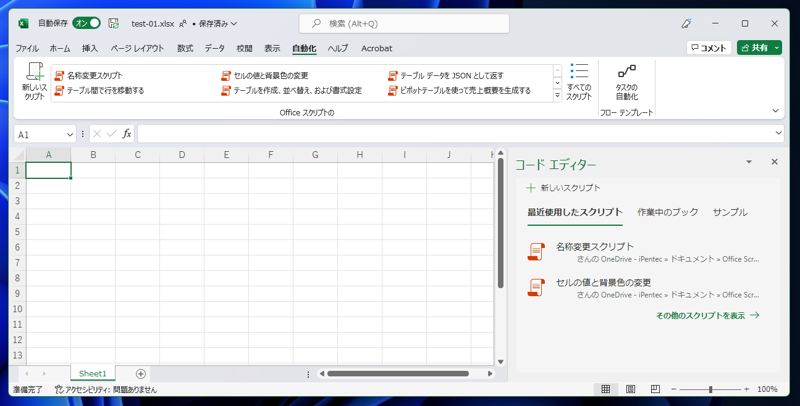Click the insert function fx icon

point(127,134)
